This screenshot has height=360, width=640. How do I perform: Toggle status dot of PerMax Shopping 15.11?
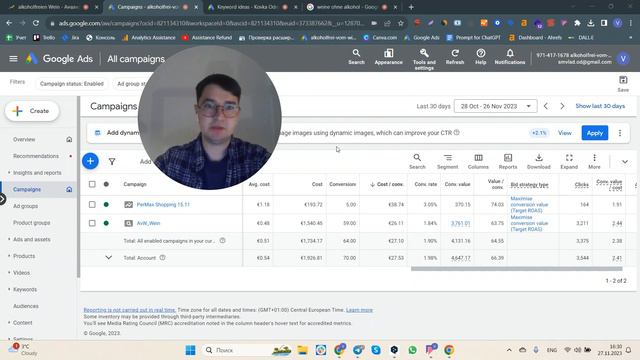point(106,204)
